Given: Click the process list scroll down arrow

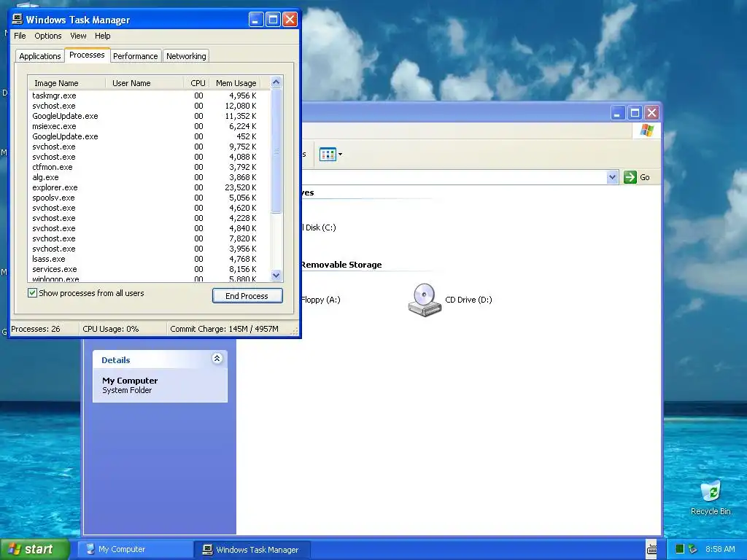Looking at the screenshot, I should point(276,275).
